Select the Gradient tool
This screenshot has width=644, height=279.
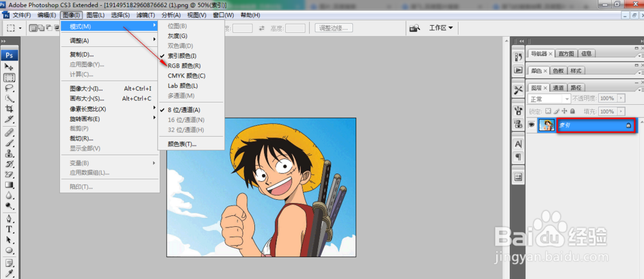pos(10,185)
